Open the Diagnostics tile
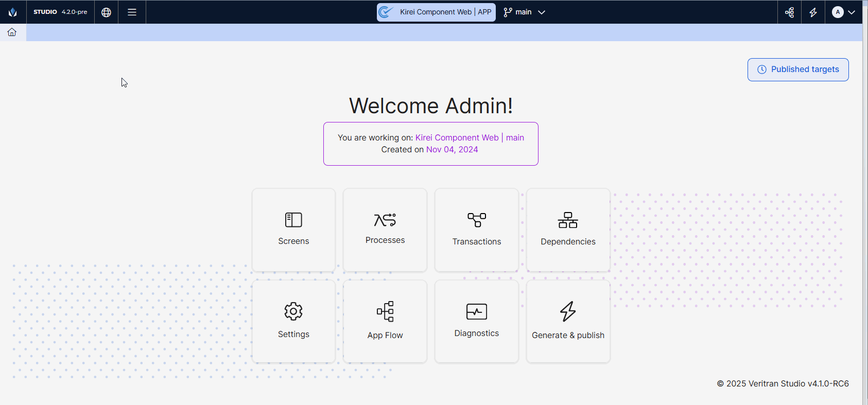868x405 pixels. [477, 321]
